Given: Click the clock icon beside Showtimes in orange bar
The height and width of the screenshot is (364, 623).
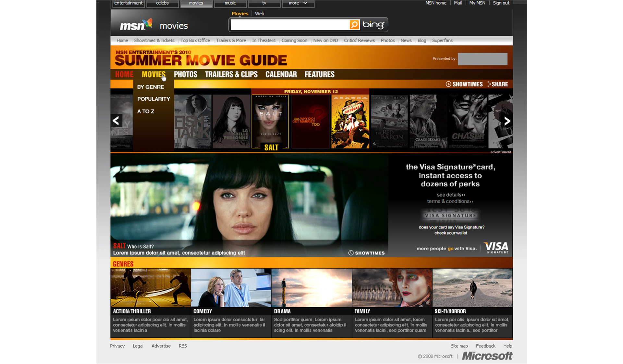Looking at the screenshot, I should click(x=448, y=84).
